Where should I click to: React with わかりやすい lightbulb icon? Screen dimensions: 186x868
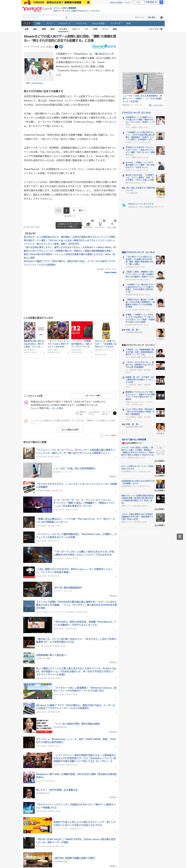[100, 224]
